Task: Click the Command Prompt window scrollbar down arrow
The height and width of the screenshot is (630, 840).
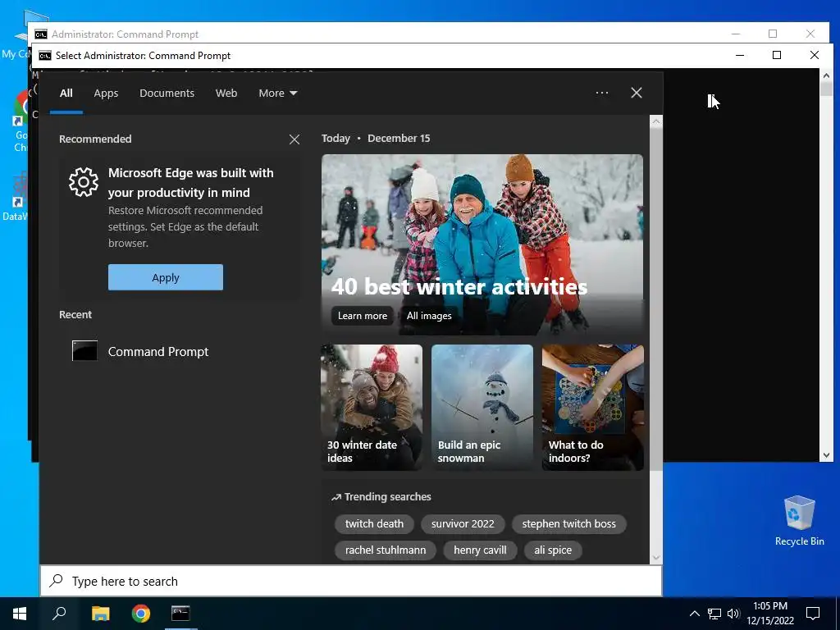Action: coord(826,455)
